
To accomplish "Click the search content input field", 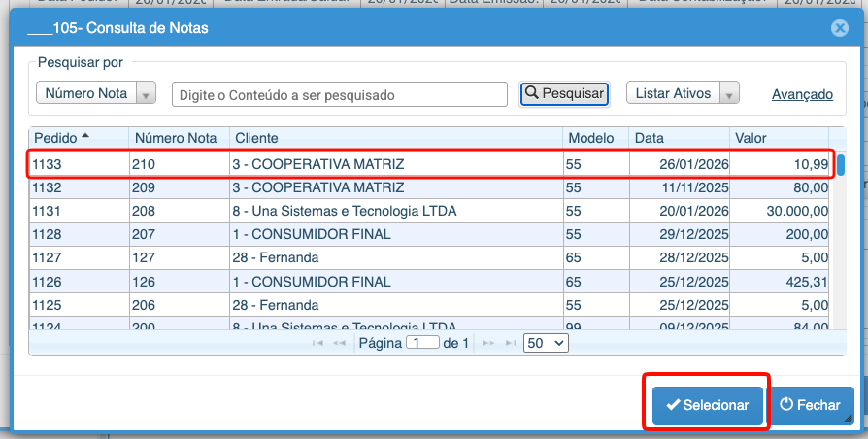I will [x=340, y=94].
